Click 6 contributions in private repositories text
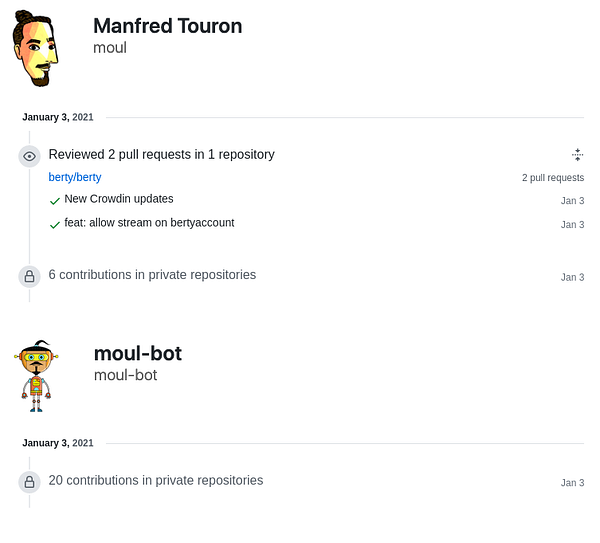 (x=152, y=275)
